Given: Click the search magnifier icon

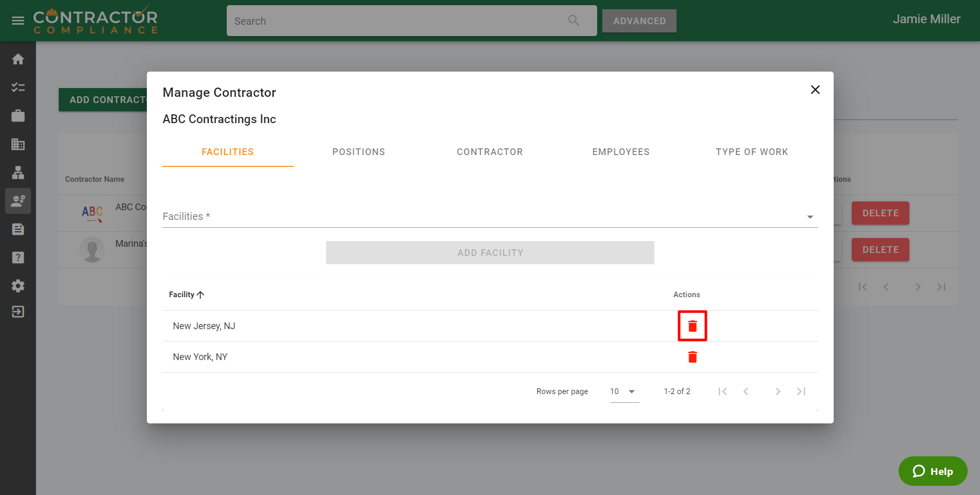Looking at the screenshot, I should 573,21.
